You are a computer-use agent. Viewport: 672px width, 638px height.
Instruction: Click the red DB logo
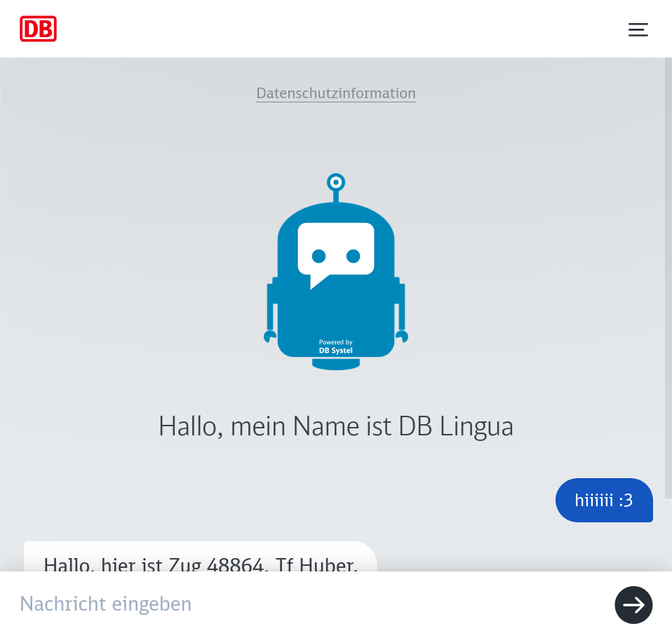pos(38,29)
